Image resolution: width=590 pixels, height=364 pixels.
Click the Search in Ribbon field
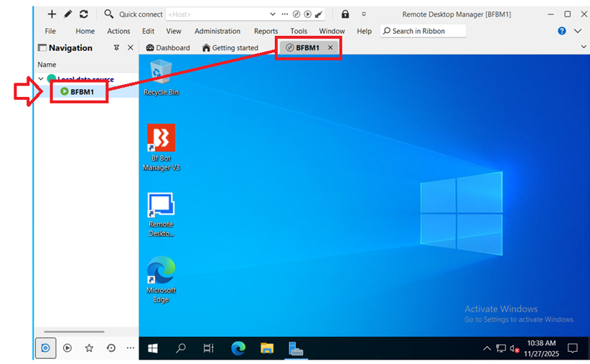point(423,31)
